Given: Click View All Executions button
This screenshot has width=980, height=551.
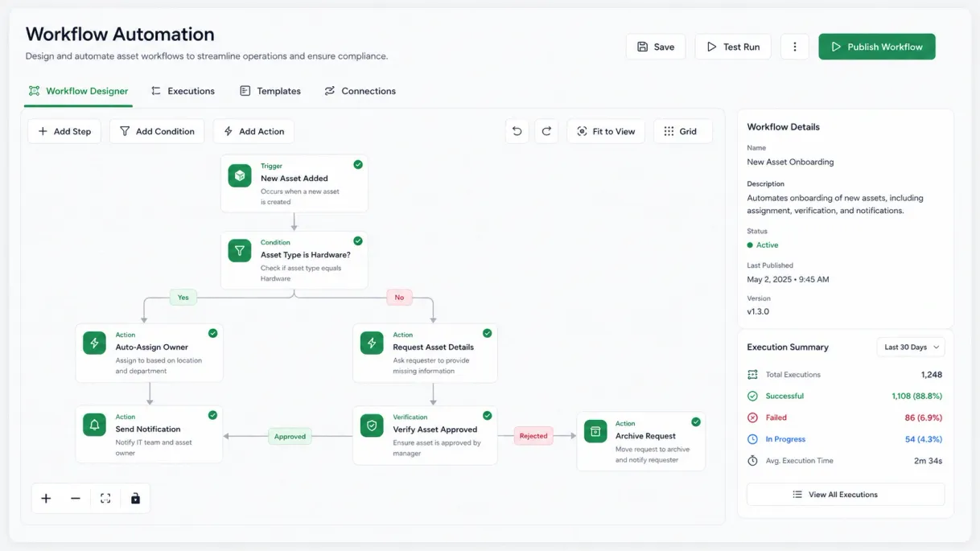Looking at the screenshot, I should 846,495.
